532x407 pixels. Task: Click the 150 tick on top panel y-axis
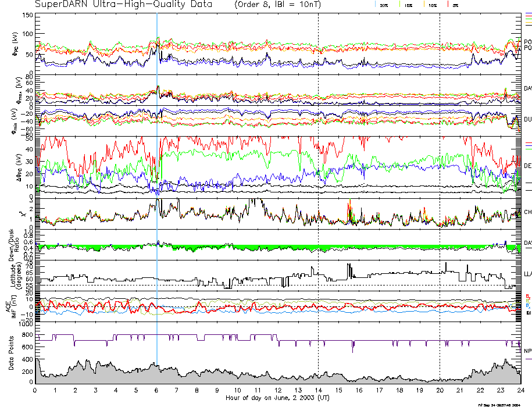point(27,15)
